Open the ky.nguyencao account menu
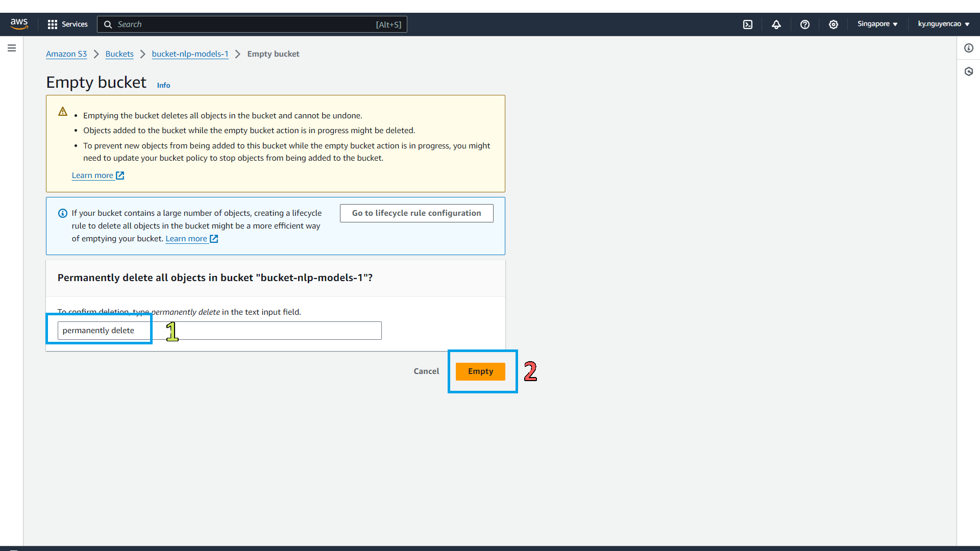The height and width of the screenshot is (551, 980). (x=944, y=24)
